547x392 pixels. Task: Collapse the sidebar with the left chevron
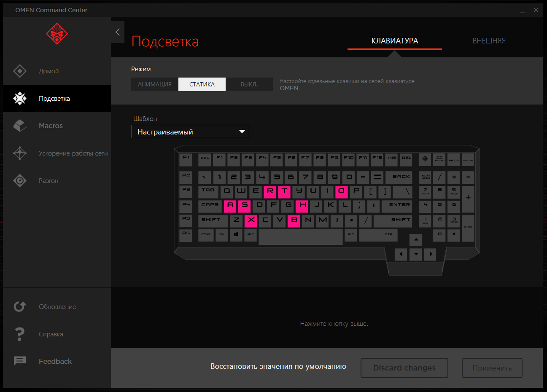pyautogui.click(x=118, y=32)
